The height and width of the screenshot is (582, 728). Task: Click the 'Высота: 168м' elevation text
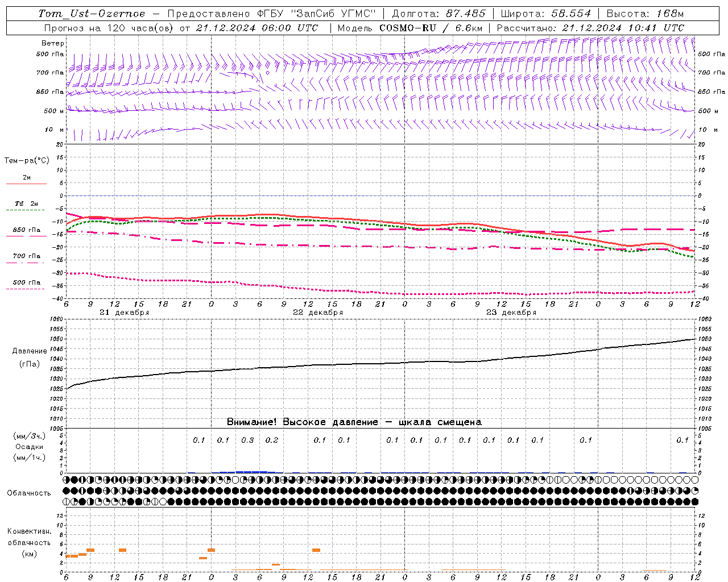pyautogui.click(x=645, y=14)
